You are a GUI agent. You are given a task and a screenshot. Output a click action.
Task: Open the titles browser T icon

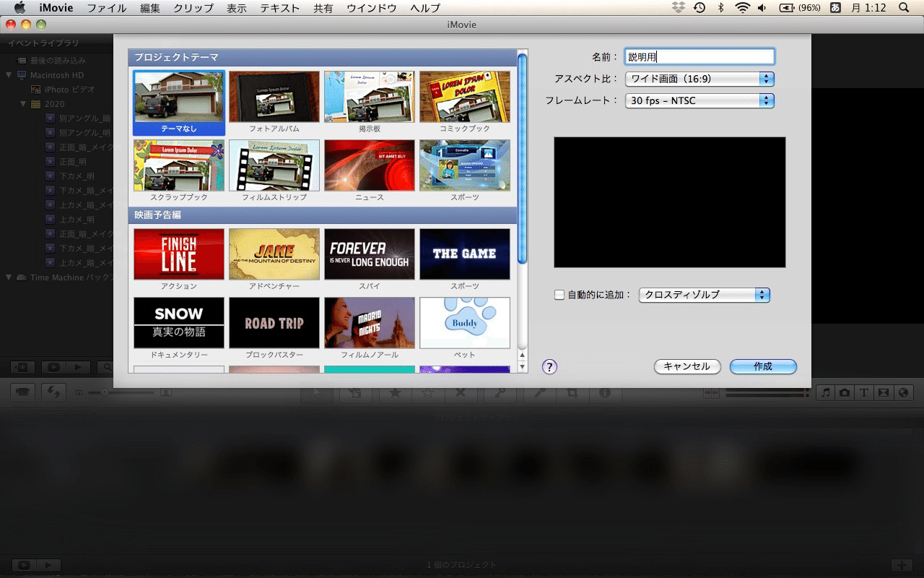click(x=864, y=392)
